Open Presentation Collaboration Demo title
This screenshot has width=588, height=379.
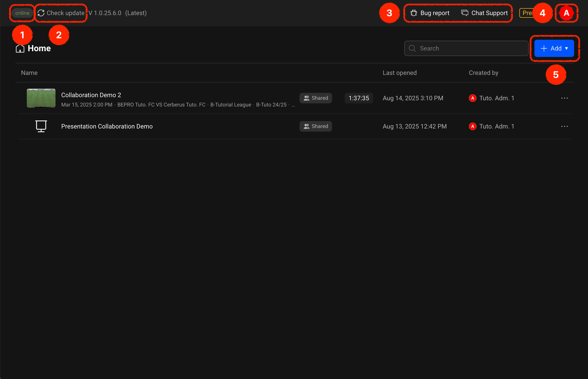(x=107, y=126)
